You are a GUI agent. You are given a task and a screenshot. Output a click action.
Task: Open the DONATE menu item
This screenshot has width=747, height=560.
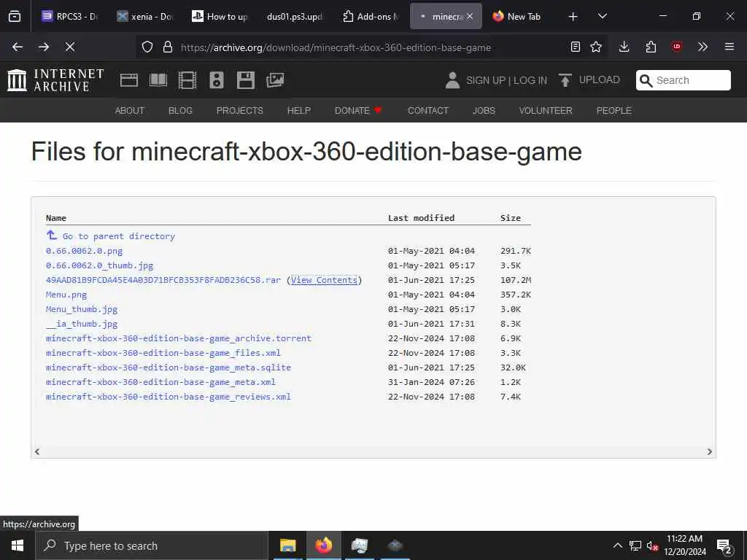point(357,111)
